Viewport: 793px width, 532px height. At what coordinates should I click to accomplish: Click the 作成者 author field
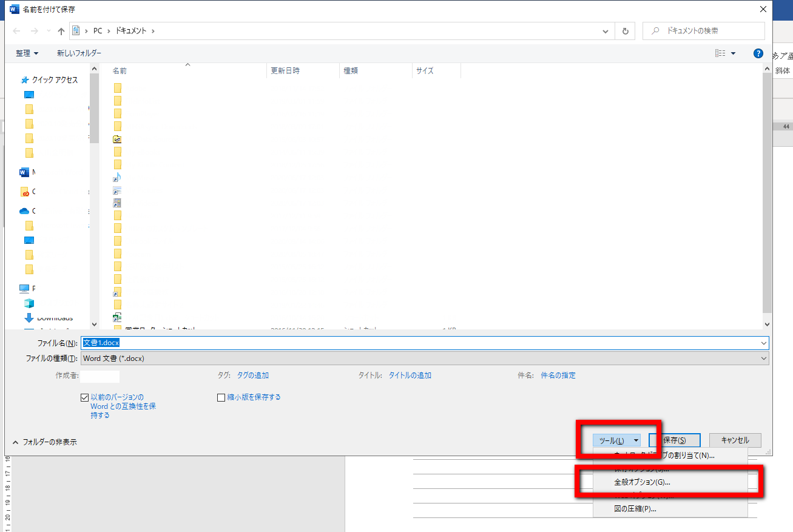click(100, 375)
